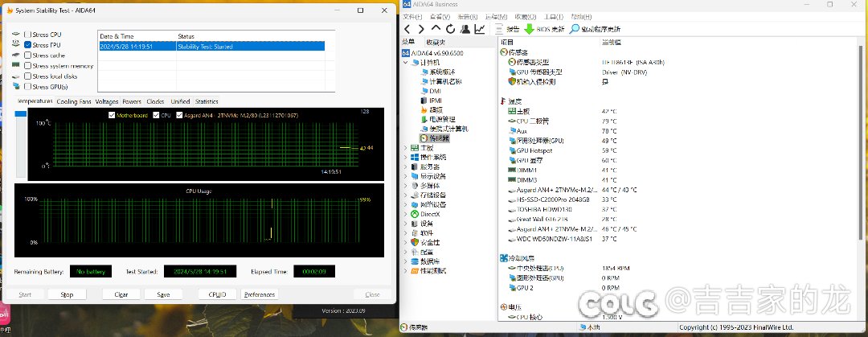Expand the 配置 tree node
Image resolution: width=868 pixels, height=337 pixels.
(406, 253)
